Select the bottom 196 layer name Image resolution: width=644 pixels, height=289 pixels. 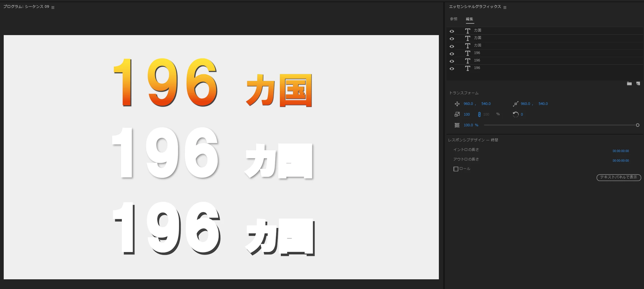[477, 68]
